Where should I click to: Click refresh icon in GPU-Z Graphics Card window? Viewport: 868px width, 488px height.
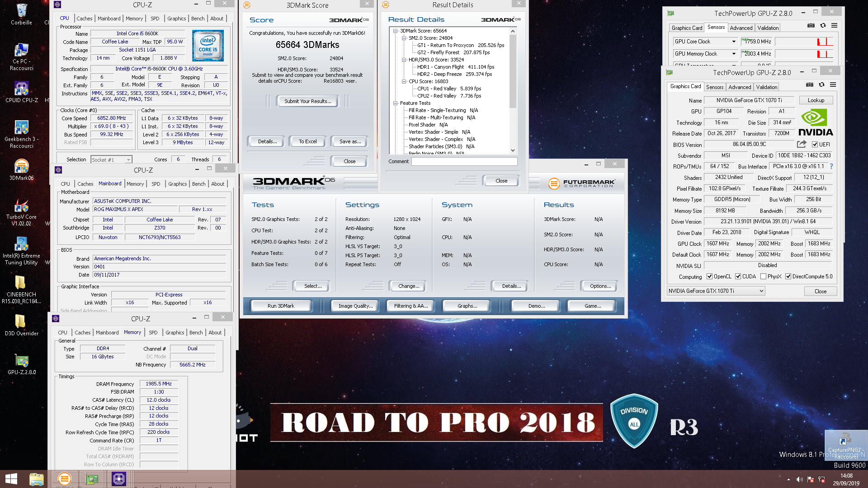[x=821, y=84]
